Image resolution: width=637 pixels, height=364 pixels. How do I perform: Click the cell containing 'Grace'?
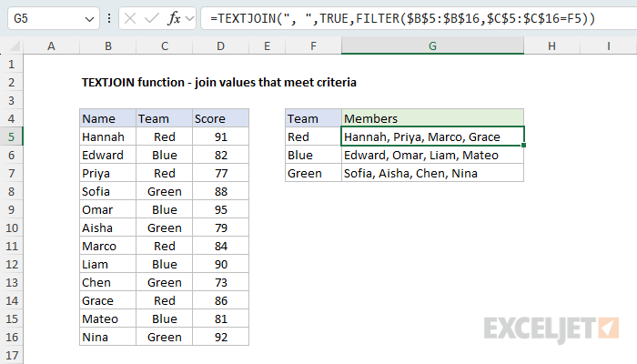pyautogui.click(x=107, y=300)
